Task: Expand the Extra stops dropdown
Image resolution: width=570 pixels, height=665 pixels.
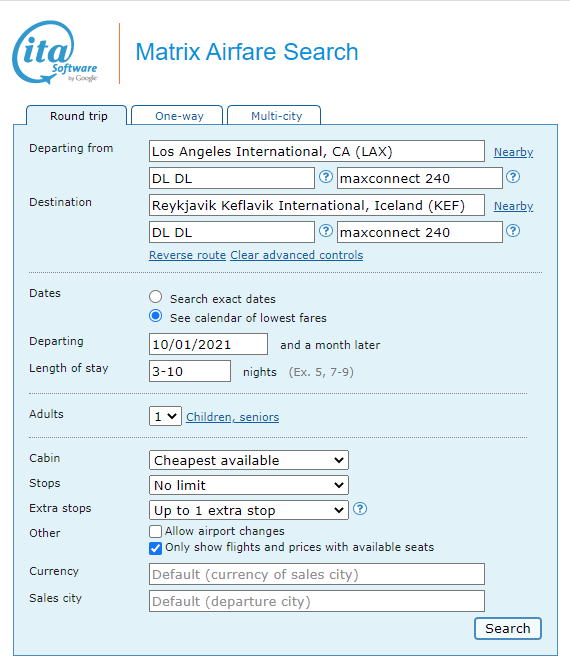Action: (249, 510)
